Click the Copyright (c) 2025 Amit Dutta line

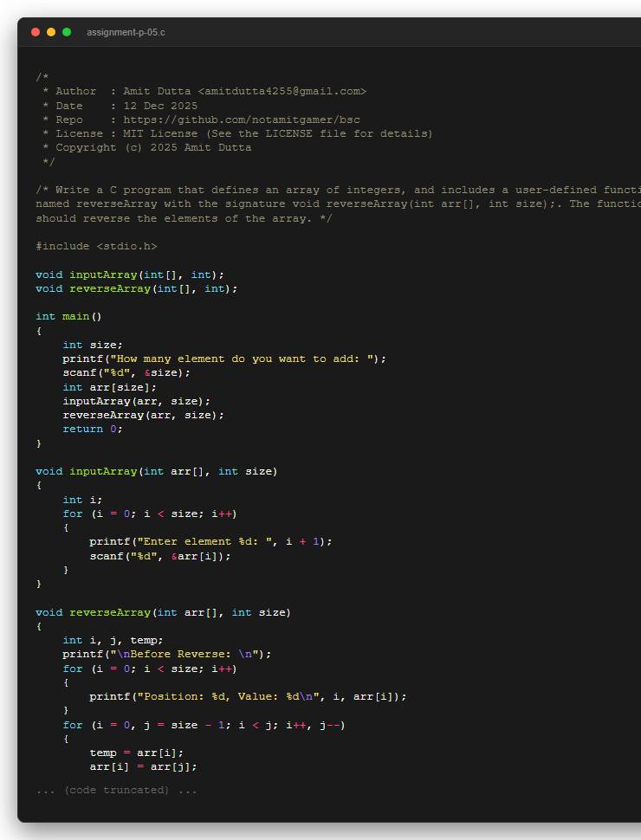(147, 147)
